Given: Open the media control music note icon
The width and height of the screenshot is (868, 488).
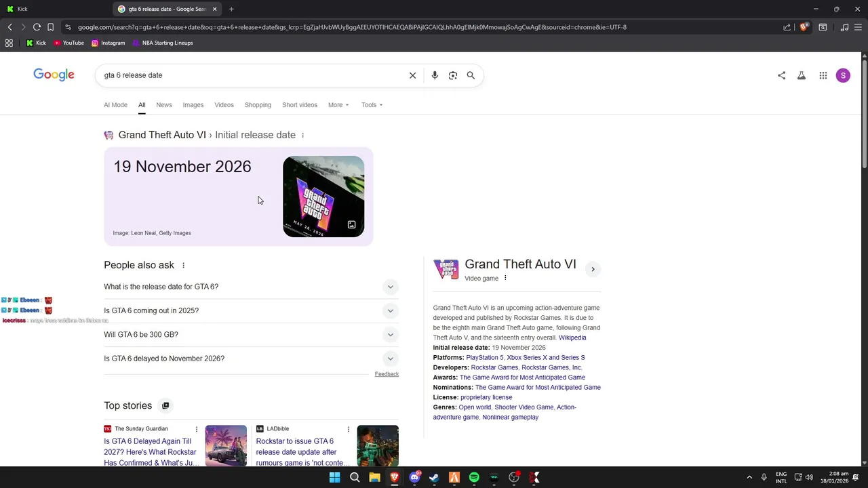Looking at the screenshot, I should point(844,27).
